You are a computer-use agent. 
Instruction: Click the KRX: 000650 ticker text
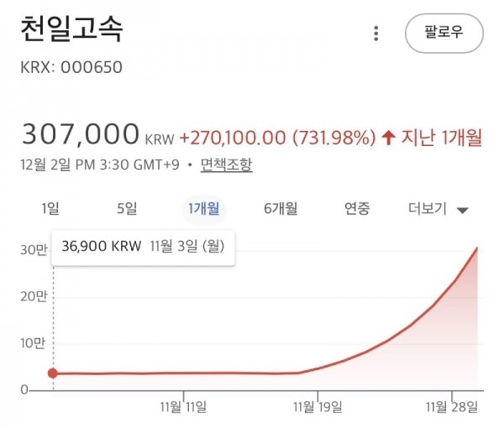coord(71,67)
